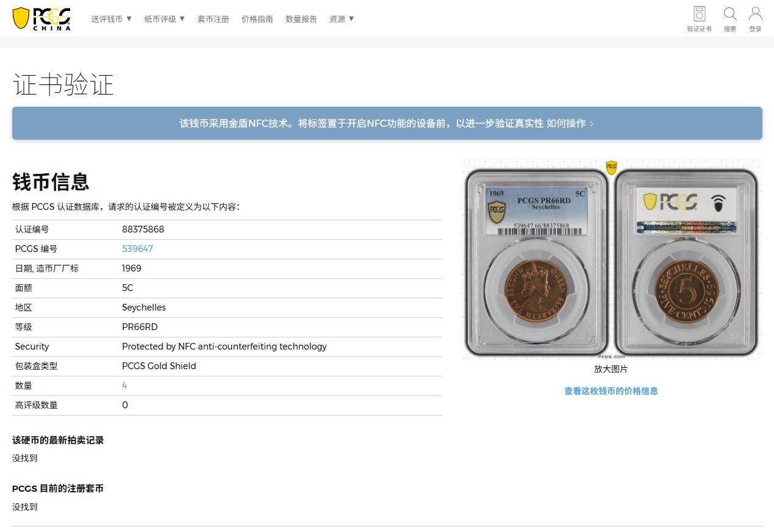Click the 该硬币的最新拍卖记录 heading
Screen dimensions: 774x532
[58, 440]
